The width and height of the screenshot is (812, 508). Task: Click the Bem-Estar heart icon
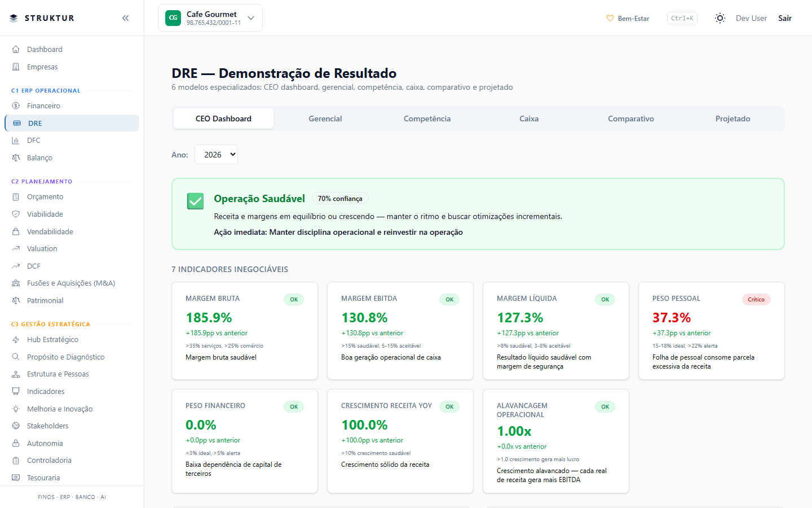(x=610, y=18)
